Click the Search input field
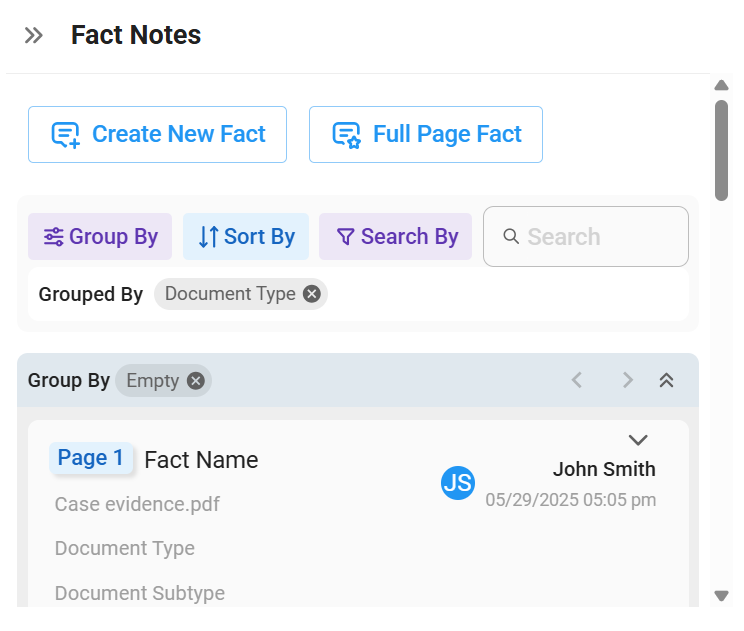744x631 pixels. tap(586, 236)
